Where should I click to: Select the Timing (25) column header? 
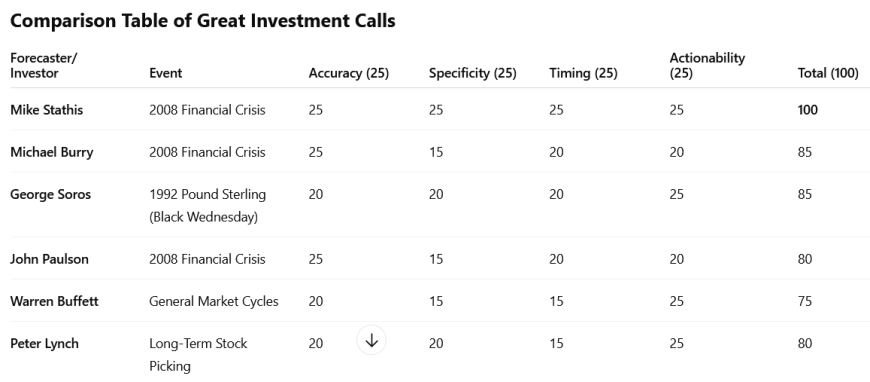pyautogui.click(x=583, y=73)
